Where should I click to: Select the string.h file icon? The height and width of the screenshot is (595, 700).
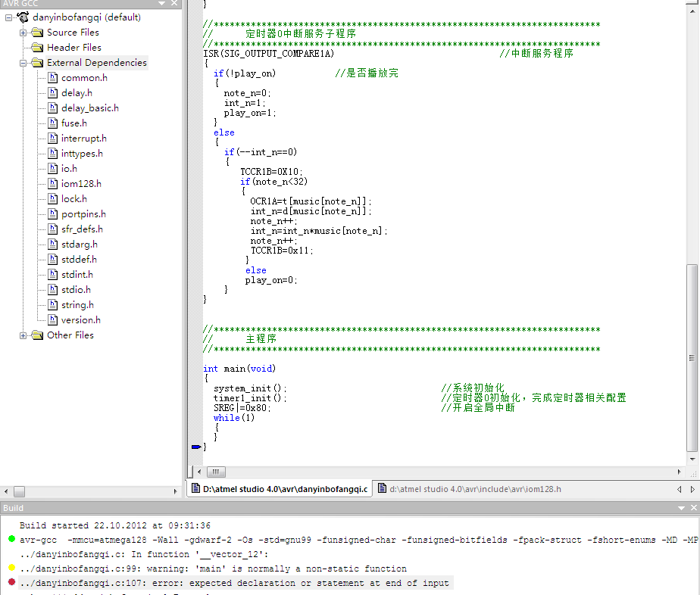(53, 306)
